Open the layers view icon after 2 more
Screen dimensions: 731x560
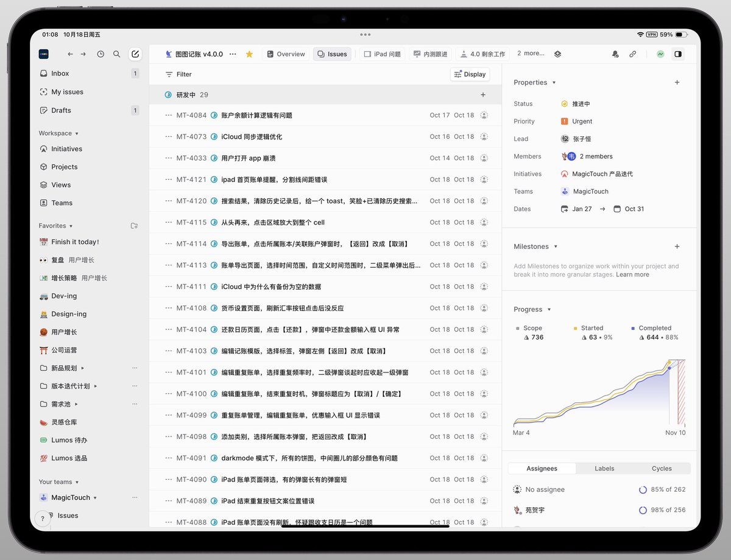(x=557, y=54)
